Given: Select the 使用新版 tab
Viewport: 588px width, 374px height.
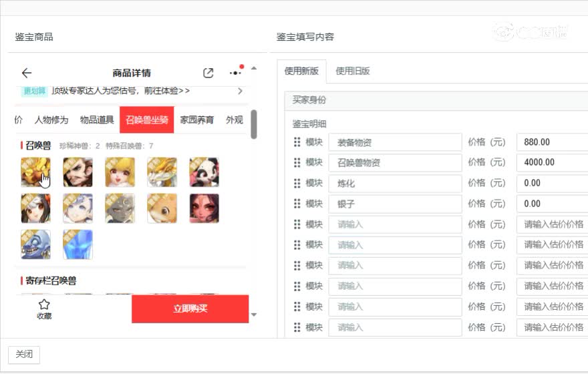Looking at the screenshot, I should coord(301,71).
